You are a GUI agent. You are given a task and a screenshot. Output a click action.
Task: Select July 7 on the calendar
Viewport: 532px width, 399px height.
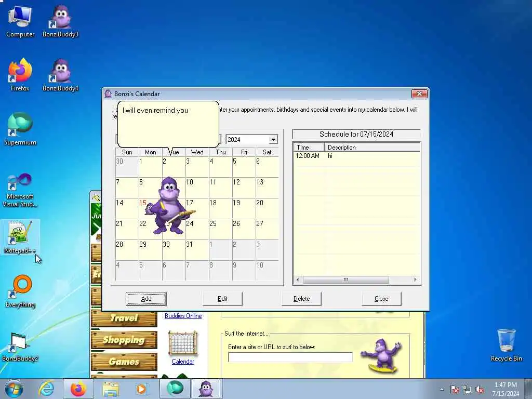127,187
